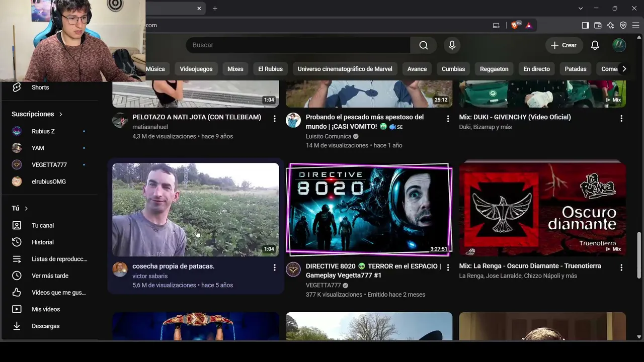644x362 pixels.
Task: Open options menu for Probando el pescado video
Action: pos(448,119)
